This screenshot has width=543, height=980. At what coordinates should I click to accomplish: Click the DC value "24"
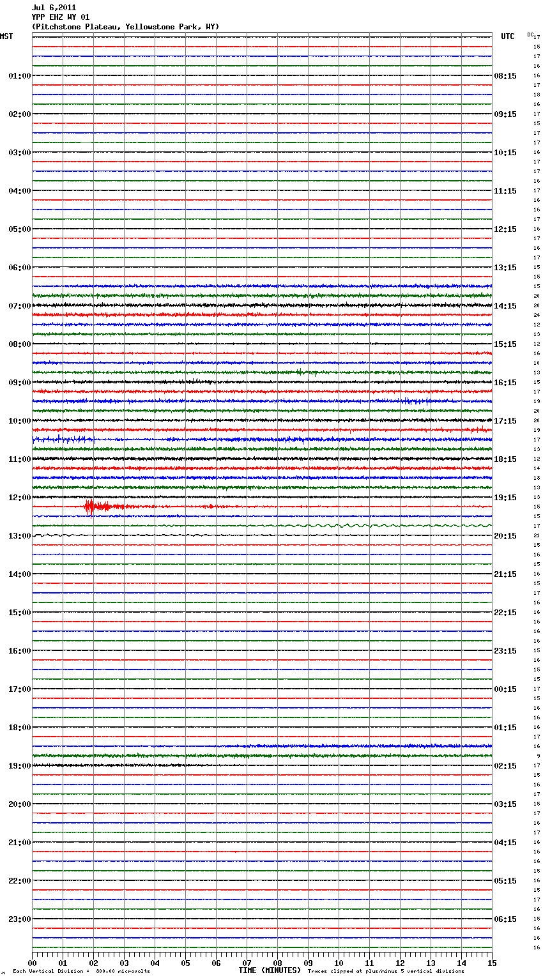pos(537,315)
